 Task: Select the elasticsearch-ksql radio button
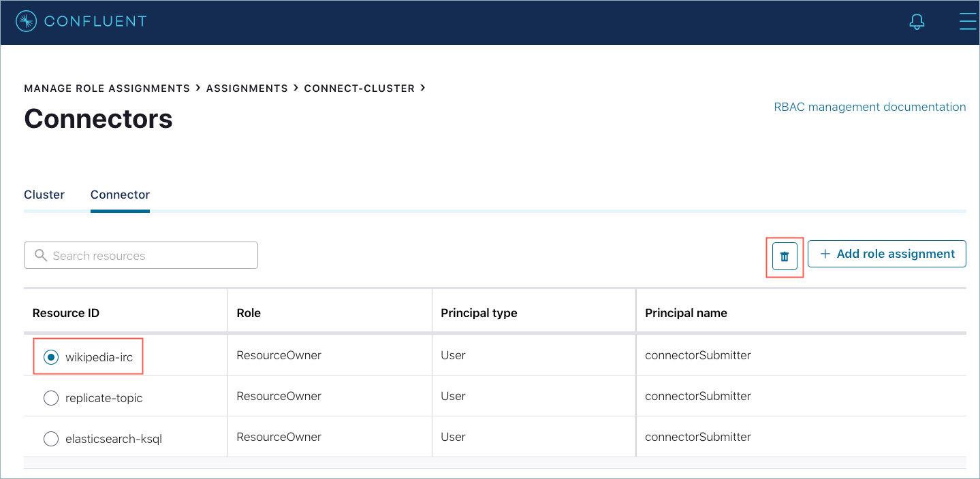click(51, 439)
